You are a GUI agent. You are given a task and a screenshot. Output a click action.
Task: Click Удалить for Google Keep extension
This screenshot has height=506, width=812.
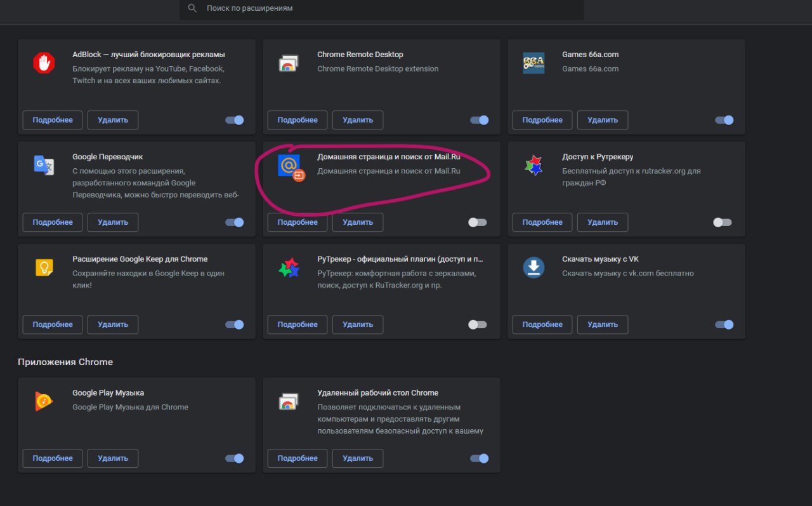coord(113,324)
